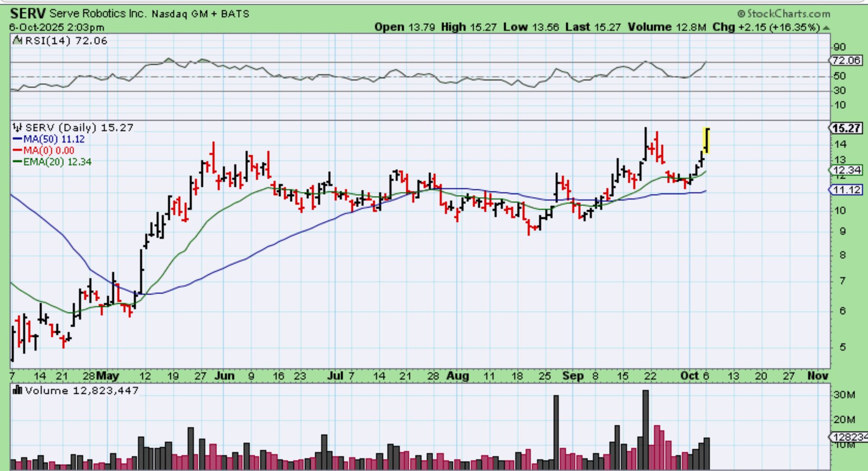The height and width of the screenshot is (471, 868).
Task: Click the 72.06 RSI value tag
Action: [846, 60]
